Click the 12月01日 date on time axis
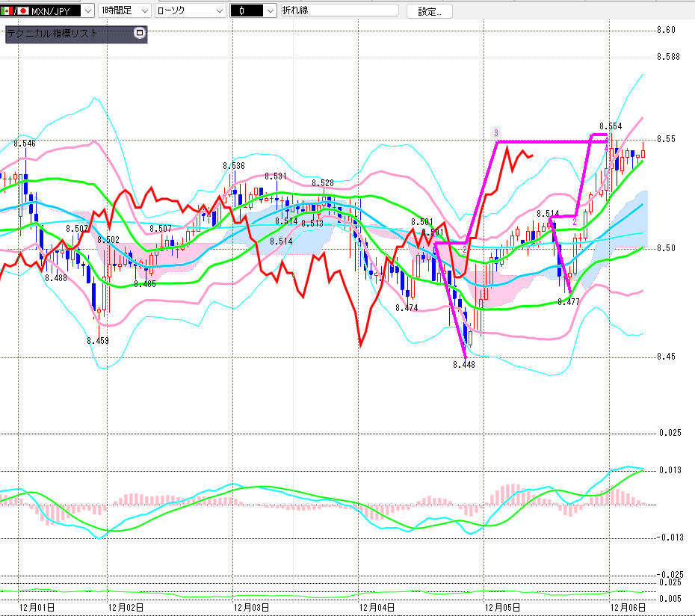 [37, 608]
